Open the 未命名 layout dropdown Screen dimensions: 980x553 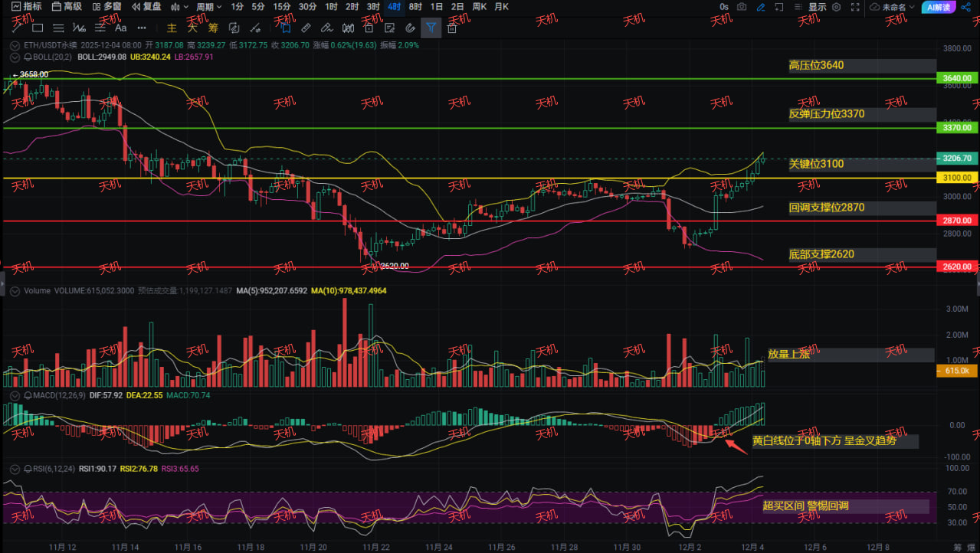click(x=893, y=7)
